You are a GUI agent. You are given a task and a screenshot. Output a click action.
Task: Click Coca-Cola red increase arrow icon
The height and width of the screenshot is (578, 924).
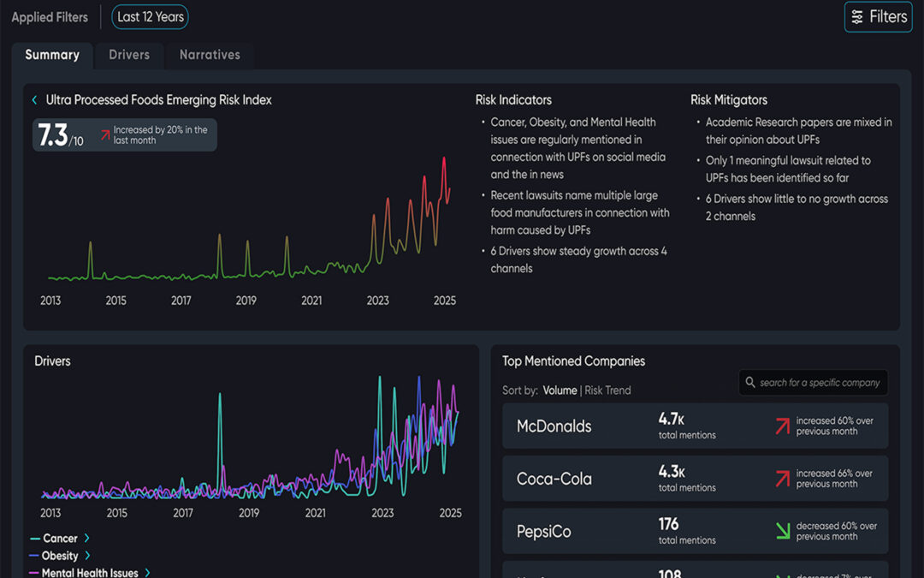782,479
